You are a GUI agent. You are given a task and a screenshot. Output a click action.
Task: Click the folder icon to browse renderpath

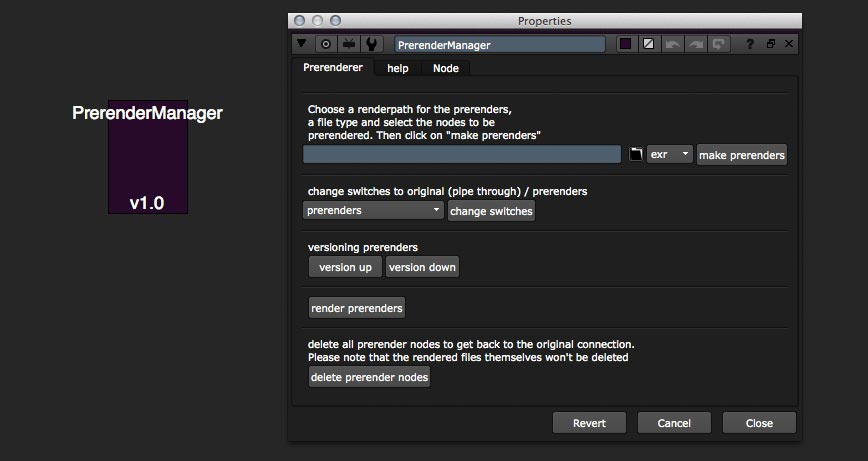pos(635,155)
